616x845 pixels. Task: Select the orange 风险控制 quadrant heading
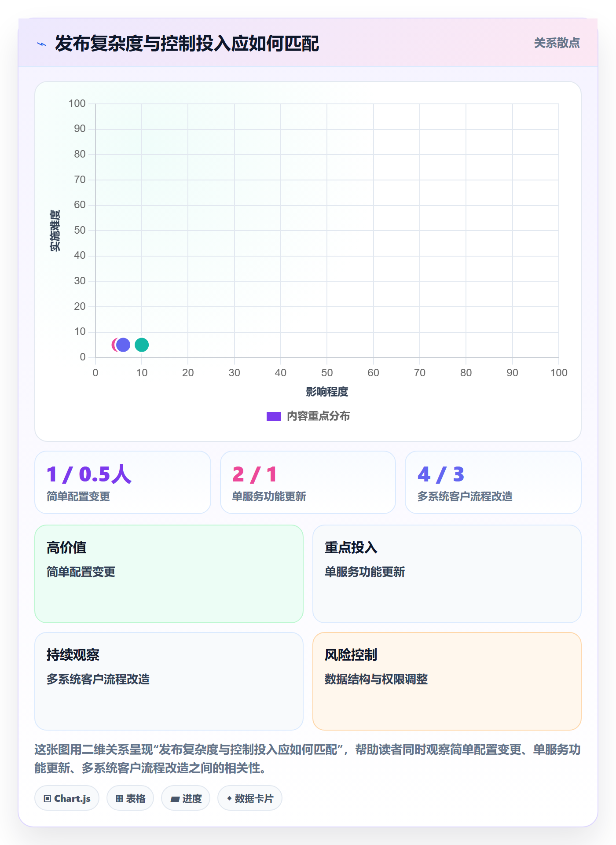point(351,655)
